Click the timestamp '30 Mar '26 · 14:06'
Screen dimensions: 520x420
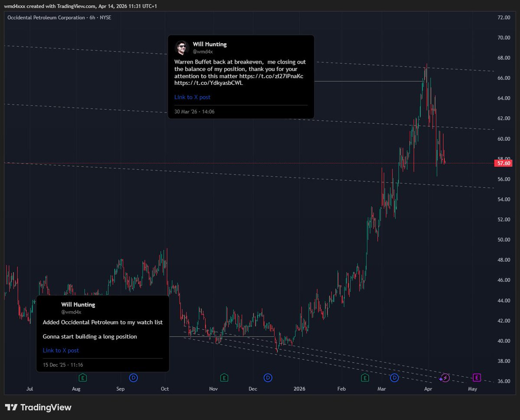pos(194,112)
